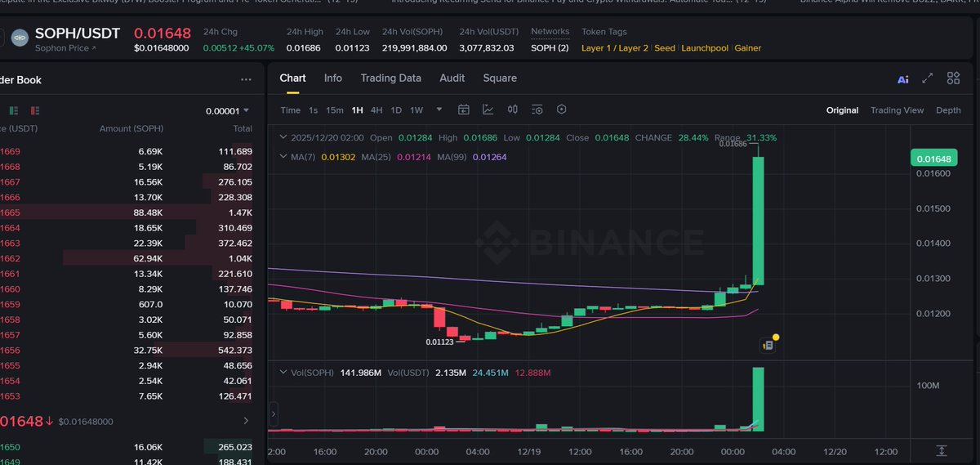Screen dimensions: 980x465
Task: Switch to Depth chart view
Action: [948, 110]
